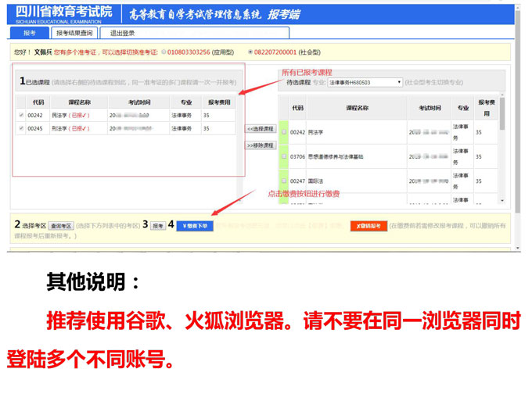Uncheck selected course 00242 民法学
The image size is (532, 401).
[21, 116]
